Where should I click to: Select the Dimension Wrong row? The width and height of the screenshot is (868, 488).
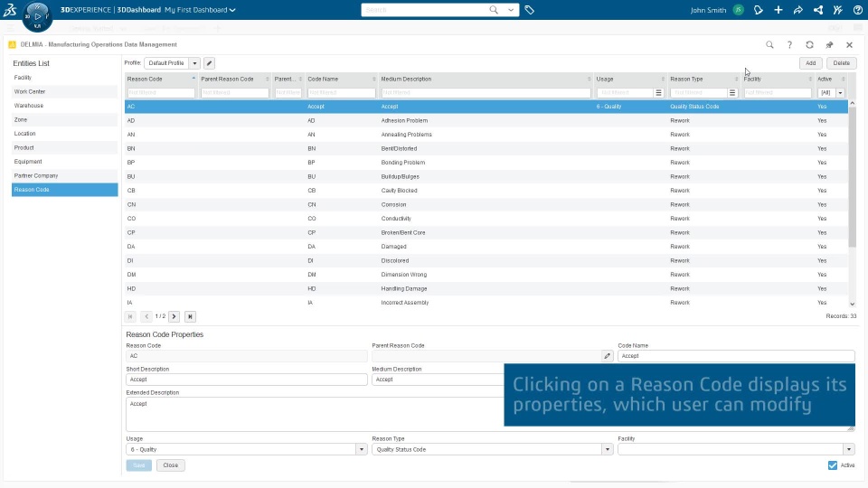[486, 275]
